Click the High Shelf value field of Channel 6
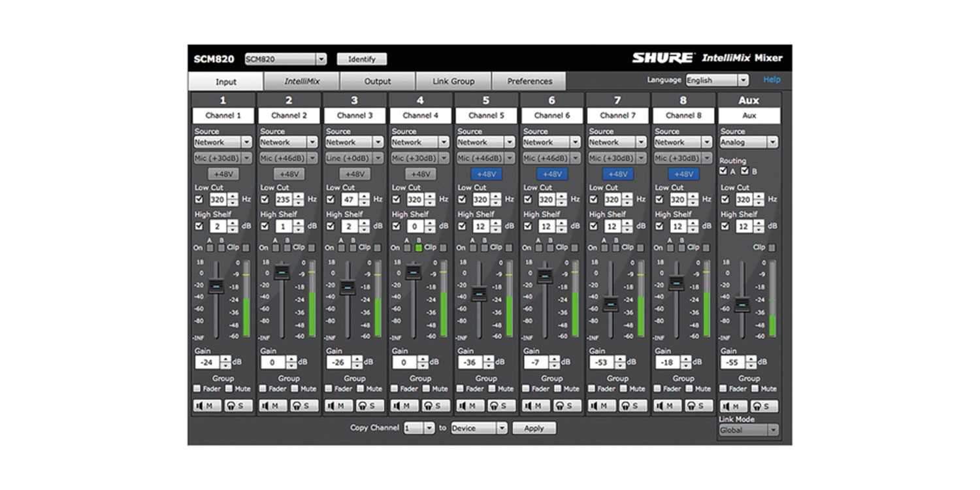Viewport: 980px width, 490px height. 547,226
